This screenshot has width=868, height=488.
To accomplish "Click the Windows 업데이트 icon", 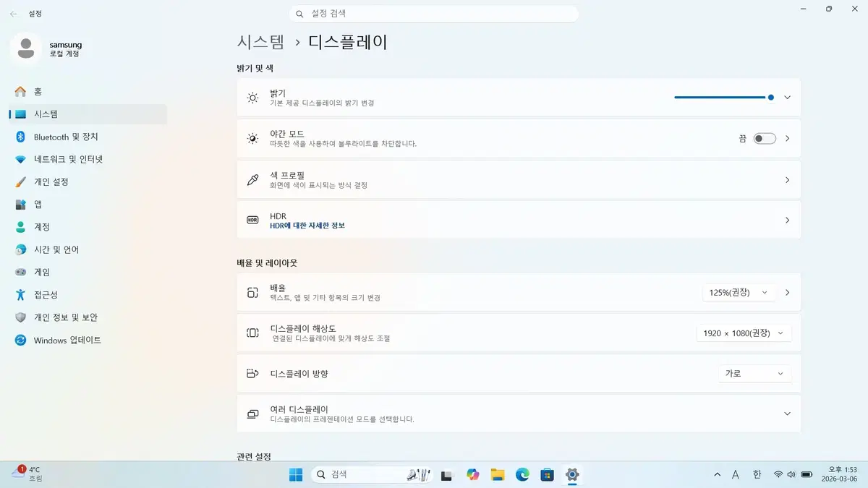I will coord(20,340).
